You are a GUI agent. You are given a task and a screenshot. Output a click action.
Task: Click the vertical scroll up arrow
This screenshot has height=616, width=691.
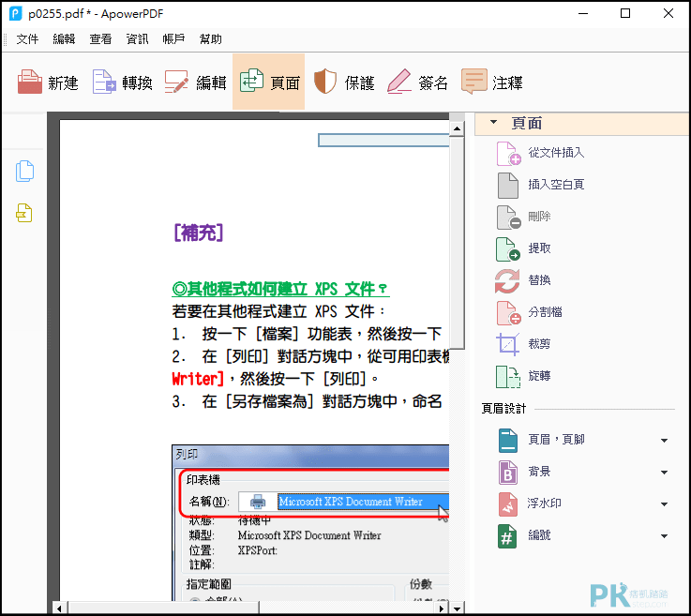(x=457, y=128)
